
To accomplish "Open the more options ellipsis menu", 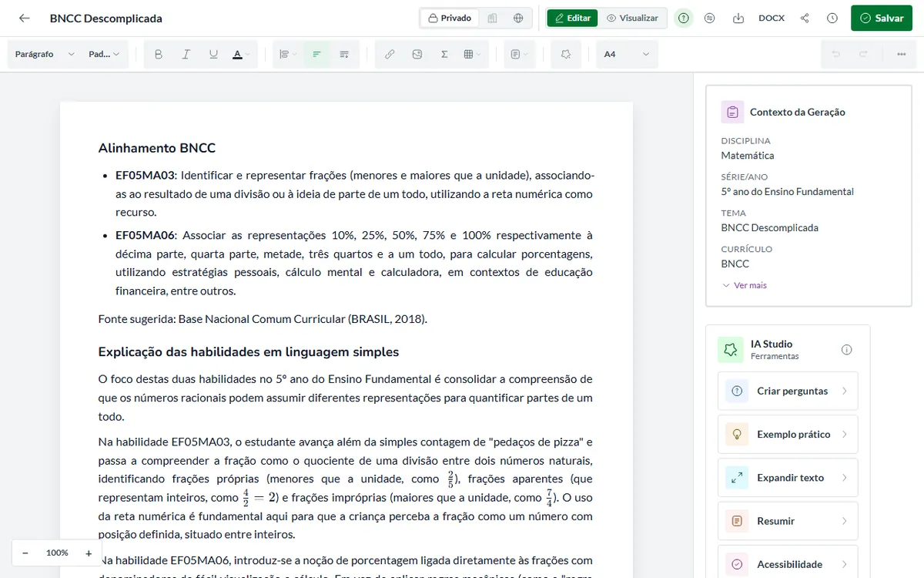I will (902, 54).
